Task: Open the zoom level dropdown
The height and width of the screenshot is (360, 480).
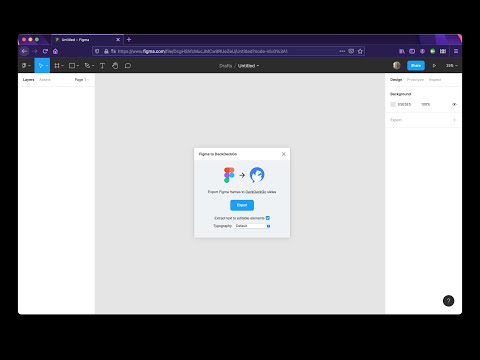Action: pyautogui.click(x=452, y=66)
